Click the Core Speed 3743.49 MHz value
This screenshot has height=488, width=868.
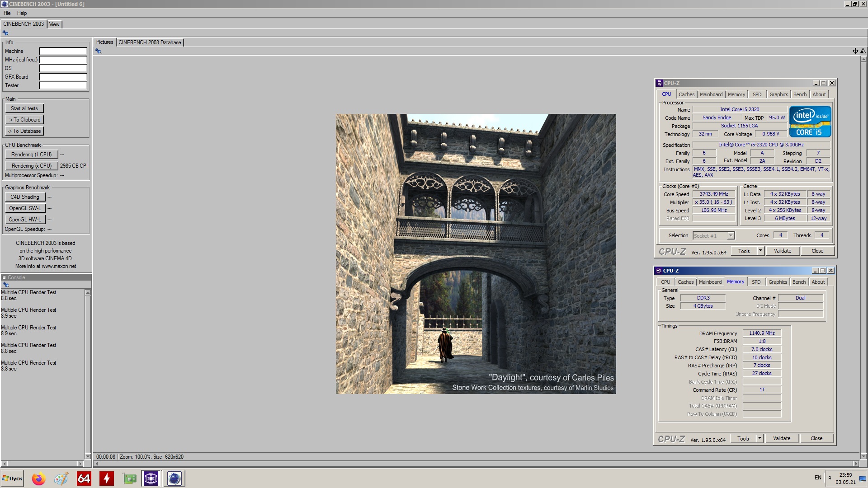(714, 194)
